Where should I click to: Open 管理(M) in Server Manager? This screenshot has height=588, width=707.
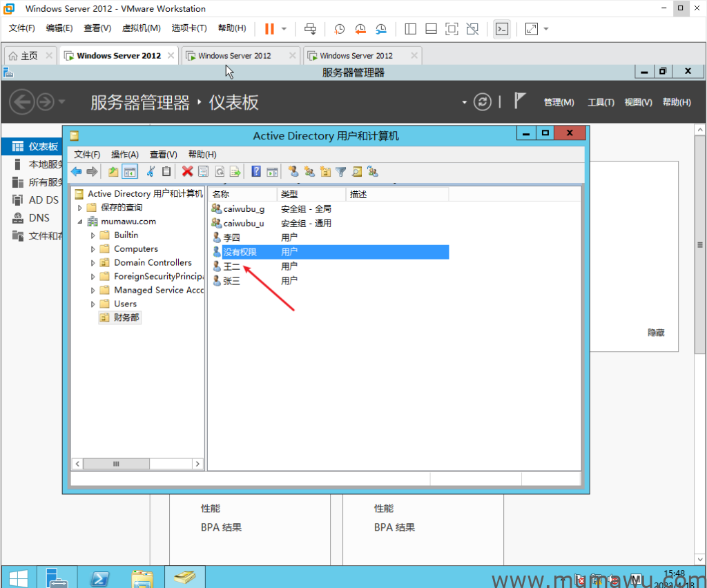(559, 102)
